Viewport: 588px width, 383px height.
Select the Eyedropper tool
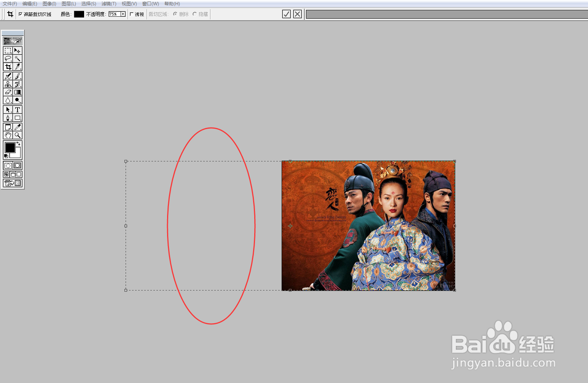click(18, 127)
